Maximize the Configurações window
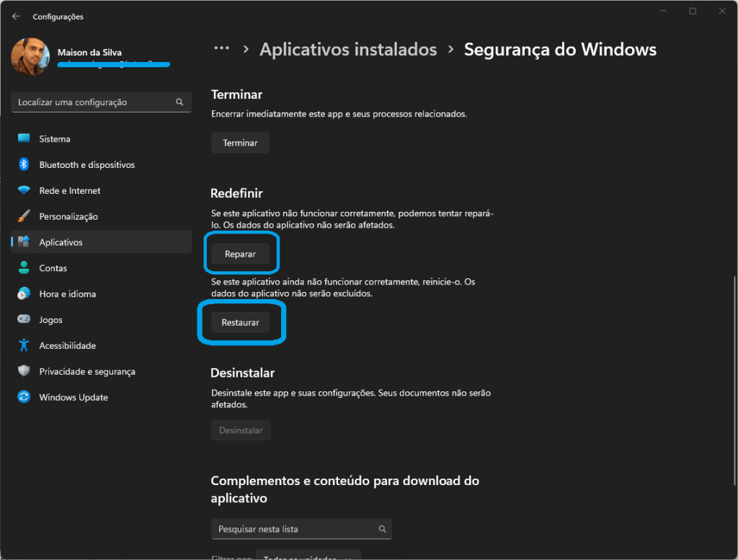The image size is (738, 560). (693, 11)
